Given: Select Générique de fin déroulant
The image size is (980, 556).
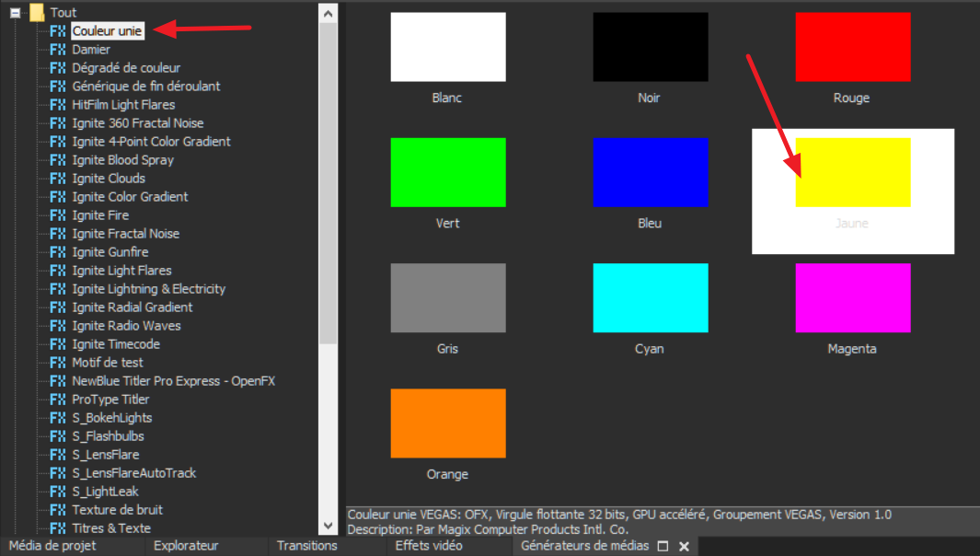Looking at the screenshot, I should click(146, 87).
